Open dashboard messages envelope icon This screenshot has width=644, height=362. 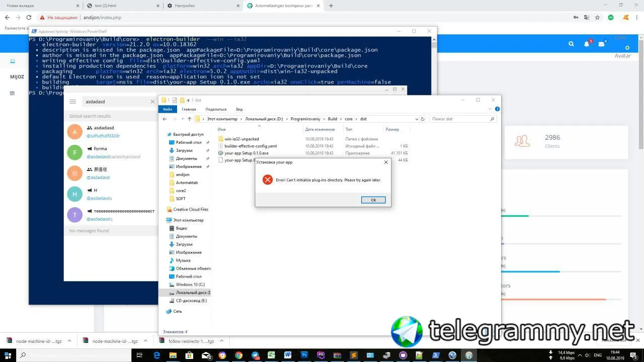(x=601, y=44)
